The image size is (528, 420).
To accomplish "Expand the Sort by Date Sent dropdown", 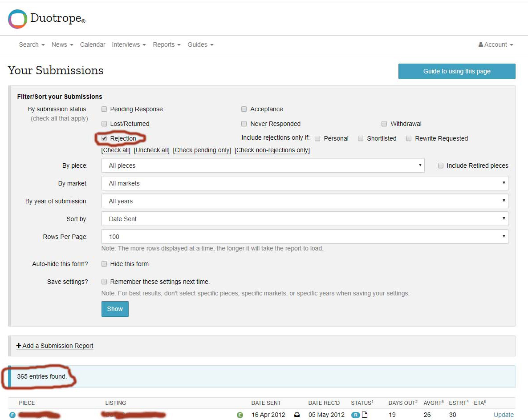I will (x=305, y=219).
